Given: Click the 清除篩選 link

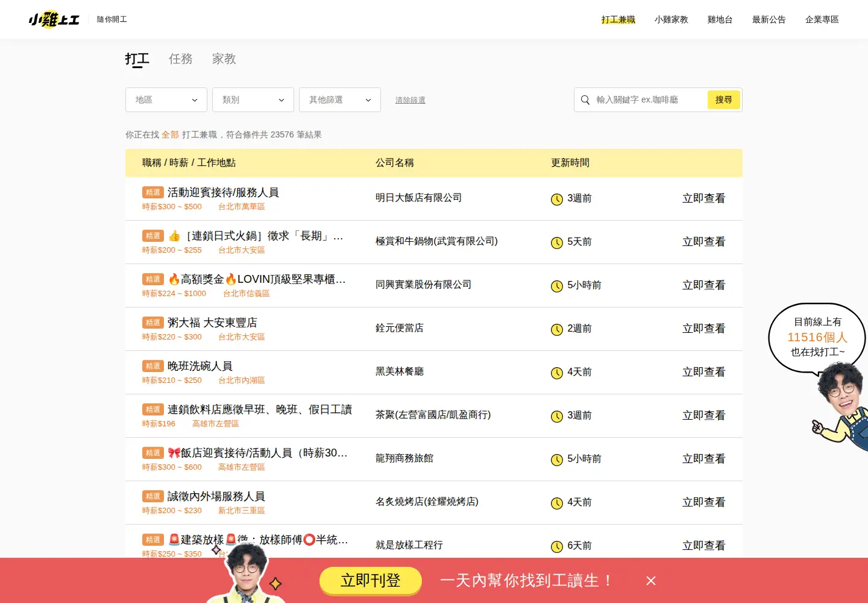Looking at the screenshot, I should click(410, 100).
